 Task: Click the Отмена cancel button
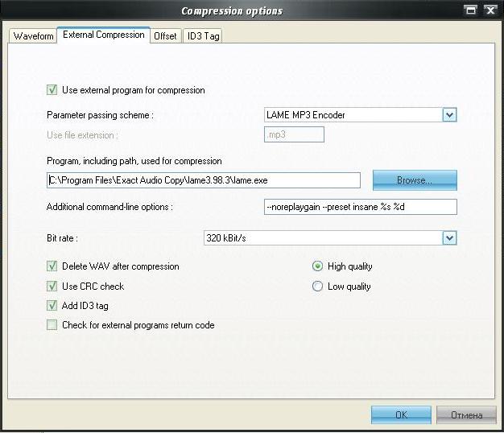tap(466, 414)
